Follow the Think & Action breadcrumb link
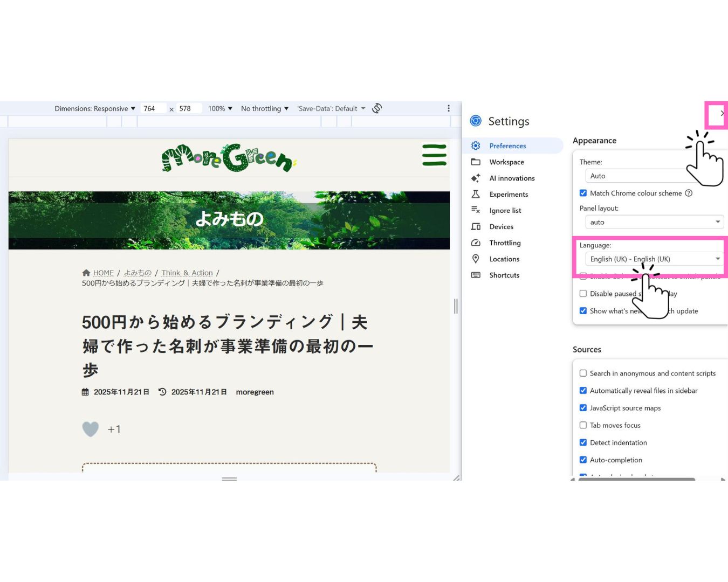The width and height of the screenshot is (728, 582). point(187,273)
